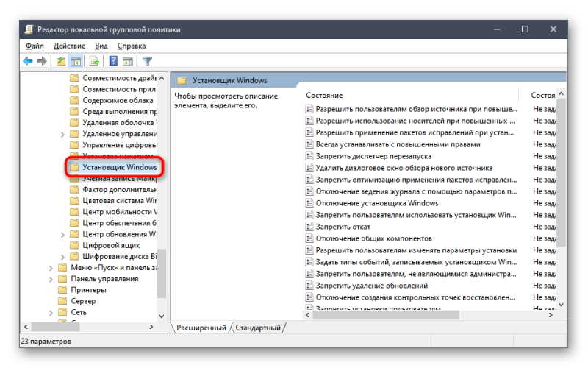Click policy list horizontal scrollbar right arrow
Viewport: 588px width, 368px height.
[x=551, y=315]
